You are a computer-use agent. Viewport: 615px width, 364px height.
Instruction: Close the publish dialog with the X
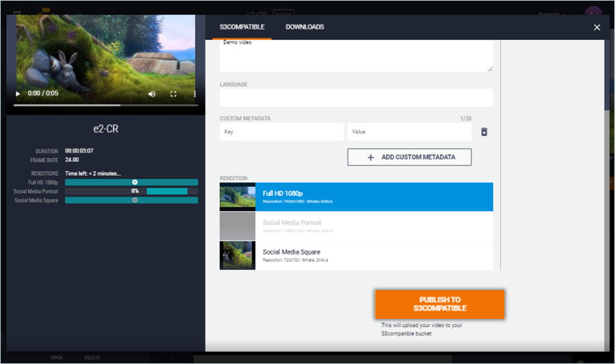597,27
